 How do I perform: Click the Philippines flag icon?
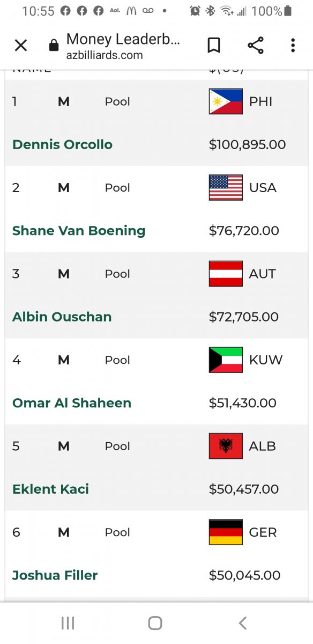point(226,101)
